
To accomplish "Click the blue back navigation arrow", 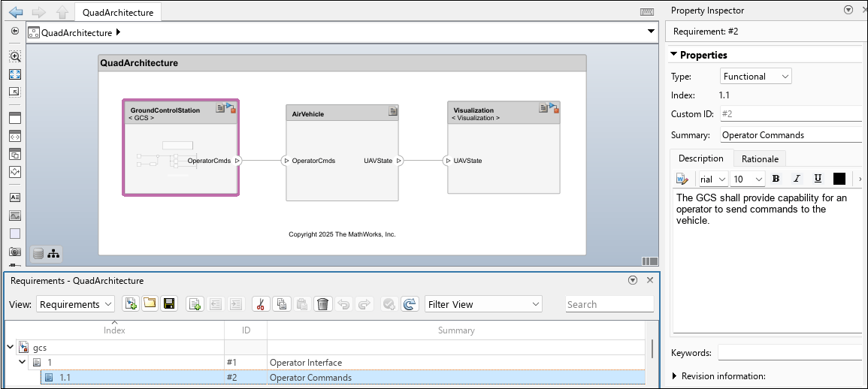I will click(16, 11).
